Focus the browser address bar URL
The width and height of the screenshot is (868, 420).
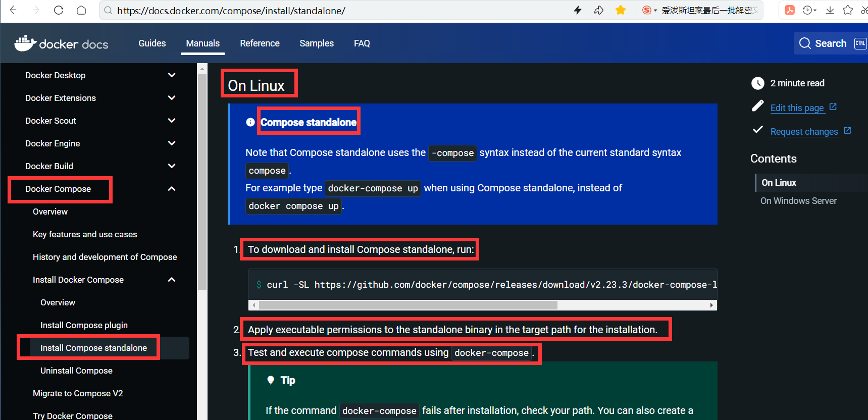pyautogui.click(x=231, y=11)
